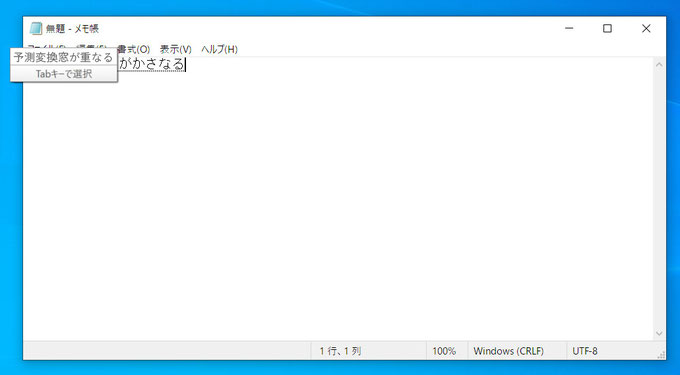Click in the text editing area
The width and height of the screenshot is (680, 375).
pos(338,199)
